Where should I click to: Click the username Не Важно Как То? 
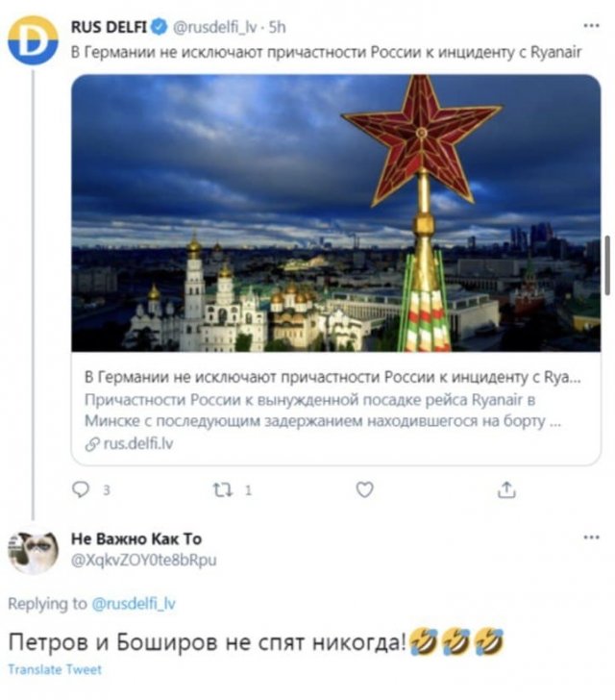coord(137,538)
